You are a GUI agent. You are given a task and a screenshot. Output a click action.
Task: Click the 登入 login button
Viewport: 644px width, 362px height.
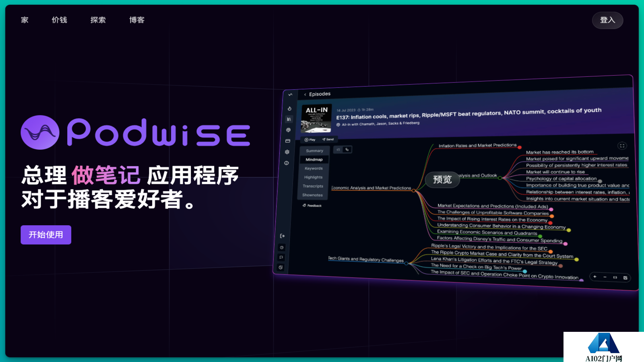click(x=607, y=20)
